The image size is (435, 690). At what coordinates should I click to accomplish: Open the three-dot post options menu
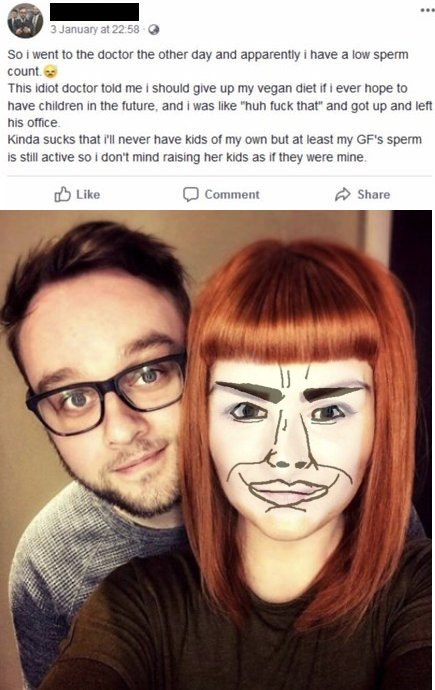pyautogui.click(x=427, y=10)
